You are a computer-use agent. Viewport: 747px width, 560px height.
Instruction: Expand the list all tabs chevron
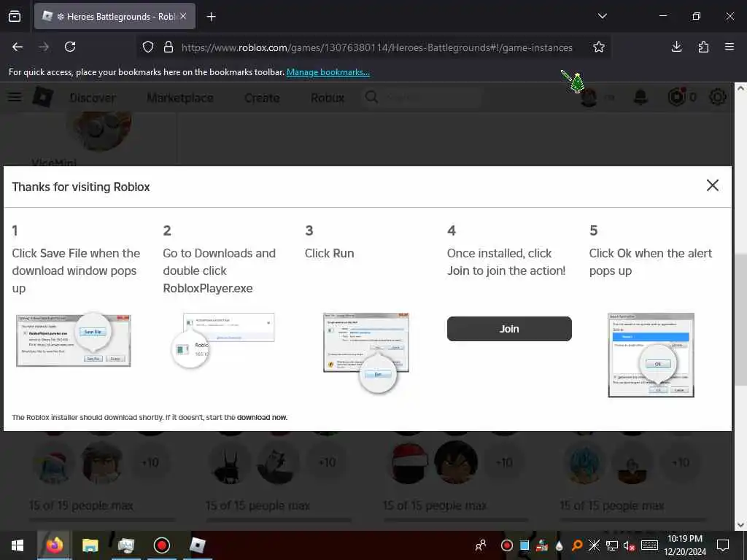click(602, 16)
